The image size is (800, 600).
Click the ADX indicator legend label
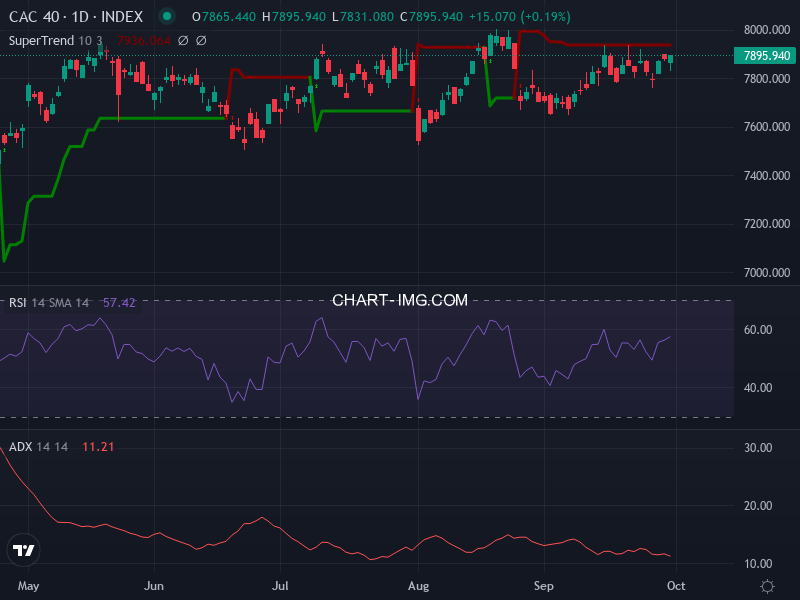[39, 447]
